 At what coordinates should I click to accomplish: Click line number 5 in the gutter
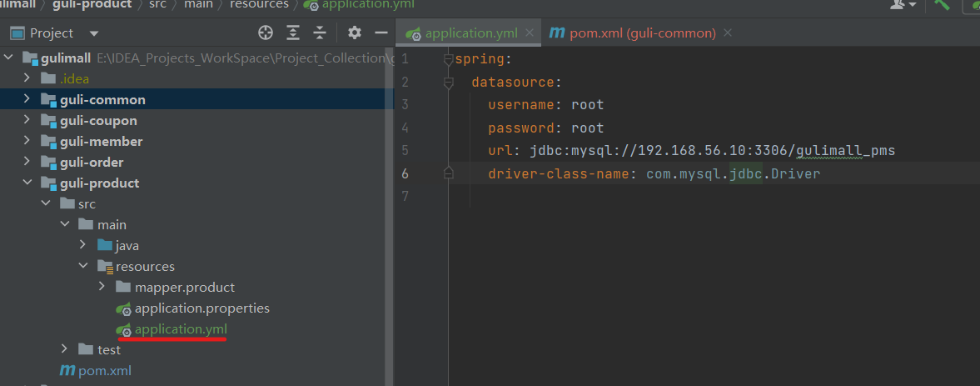405,151
